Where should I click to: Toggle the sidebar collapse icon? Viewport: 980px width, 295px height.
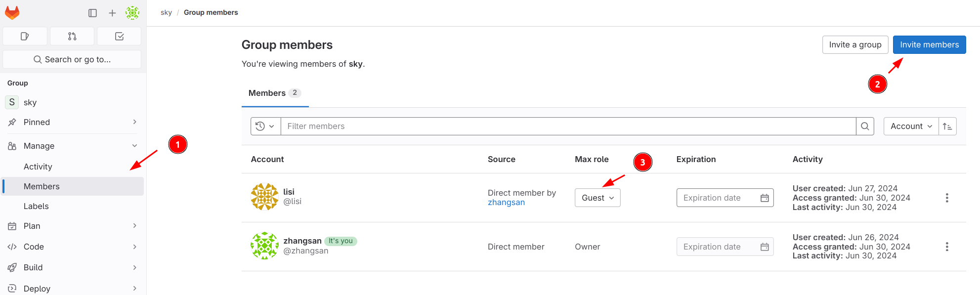click(92, 13)
